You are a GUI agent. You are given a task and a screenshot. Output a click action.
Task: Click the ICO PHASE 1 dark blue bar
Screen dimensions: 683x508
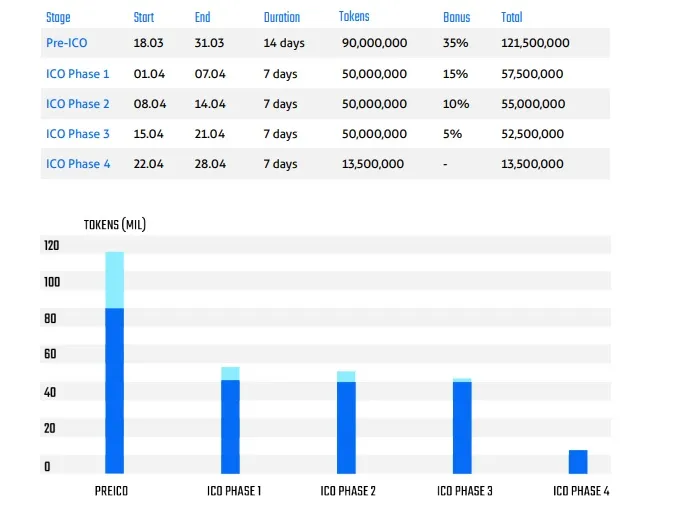230,427
